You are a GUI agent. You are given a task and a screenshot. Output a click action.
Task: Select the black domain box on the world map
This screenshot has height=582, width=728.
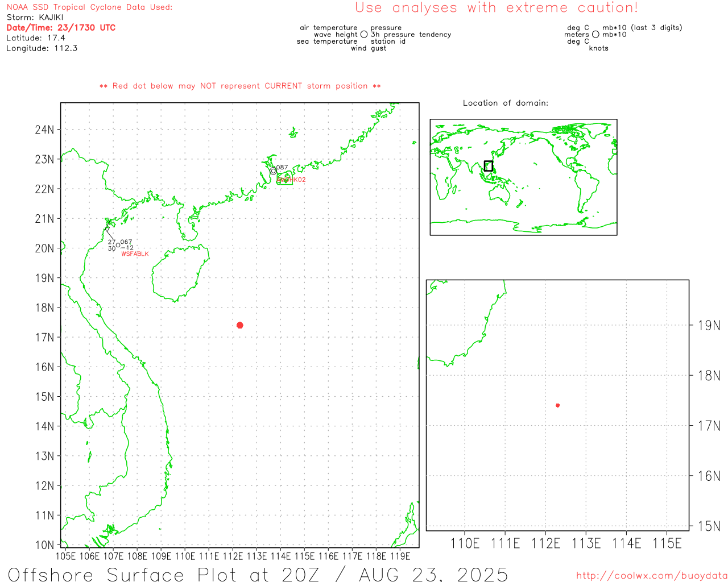point(489,166)
